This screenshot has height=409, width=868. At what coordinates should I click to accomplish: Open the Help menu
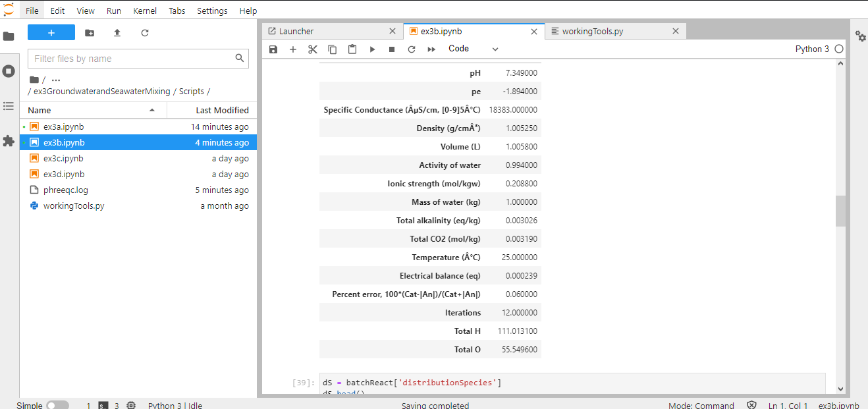pyautogui.click(x=248, y=11)
